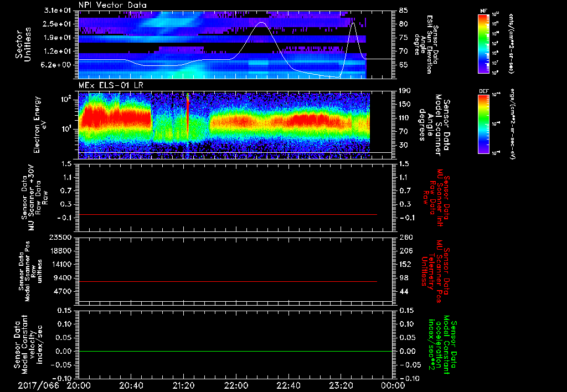Click the "Sector Unitless" axis title
567x392 pixels.
pyautogui.click(x=23, y=44)
